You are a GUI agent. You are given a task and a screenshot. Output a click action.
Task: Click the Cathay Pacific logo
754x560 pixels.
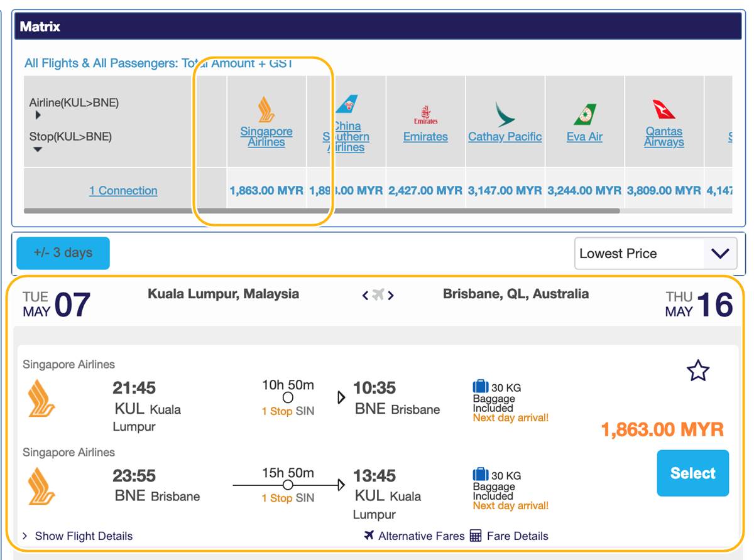pos(505,114)
